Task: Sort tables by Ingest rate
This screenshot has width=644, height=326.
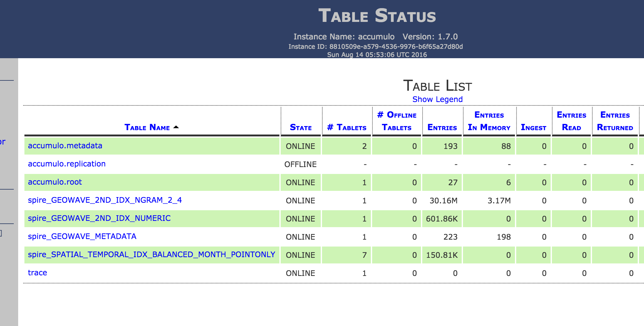Action: coord(533,127)
